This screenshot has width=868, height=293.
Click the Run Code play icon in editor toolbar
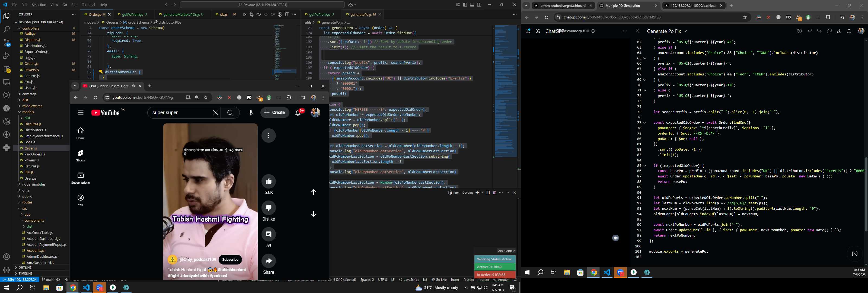point(244,14)
